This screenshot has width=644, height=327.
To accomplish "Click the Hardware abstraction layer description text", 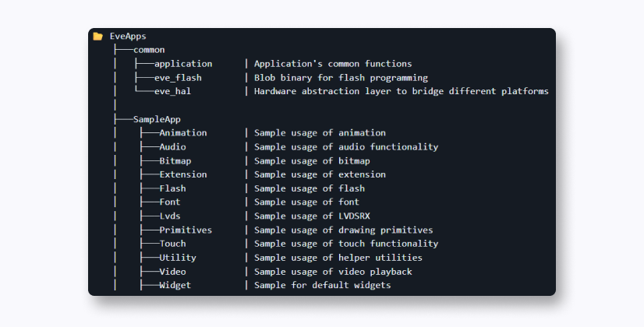I will [401, 91].
